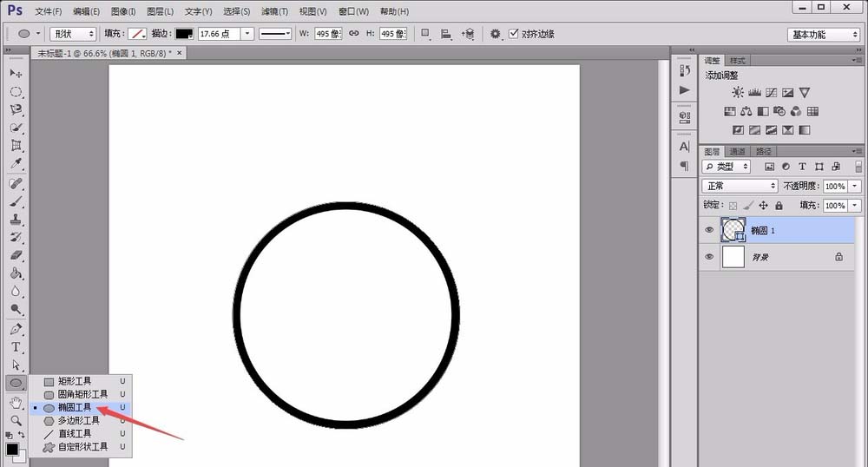Image resolution: width=868 pixels, height=467 pixels.
Task: Select the Blur tool
Action: (x=16, y=292)
